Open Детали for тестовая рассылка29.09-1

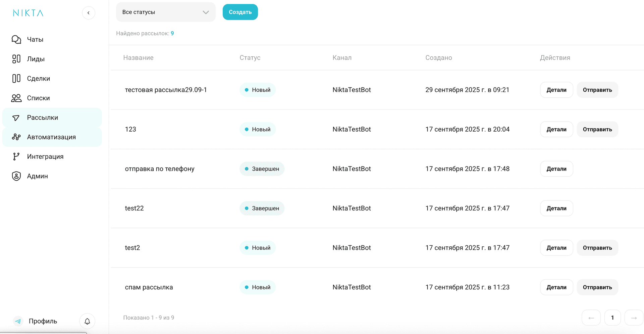pyautogui.click(x=556, y=90)
